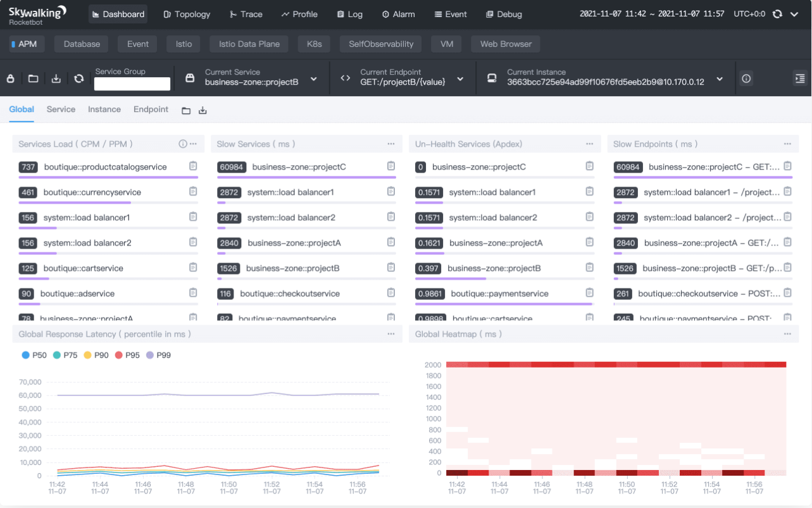
Task: Open Services Load info tooltip icon
Action: point(183,144)
